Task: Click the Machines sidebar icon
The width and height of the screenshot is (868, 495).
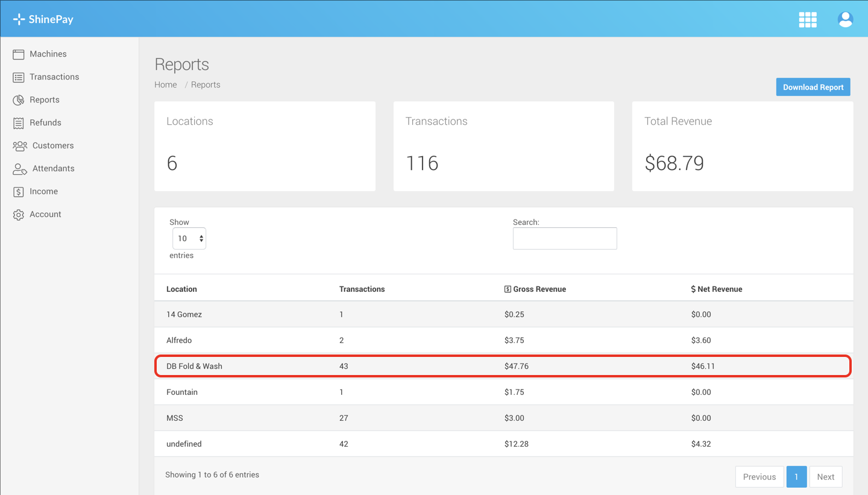Action: (x=19, y=54)
